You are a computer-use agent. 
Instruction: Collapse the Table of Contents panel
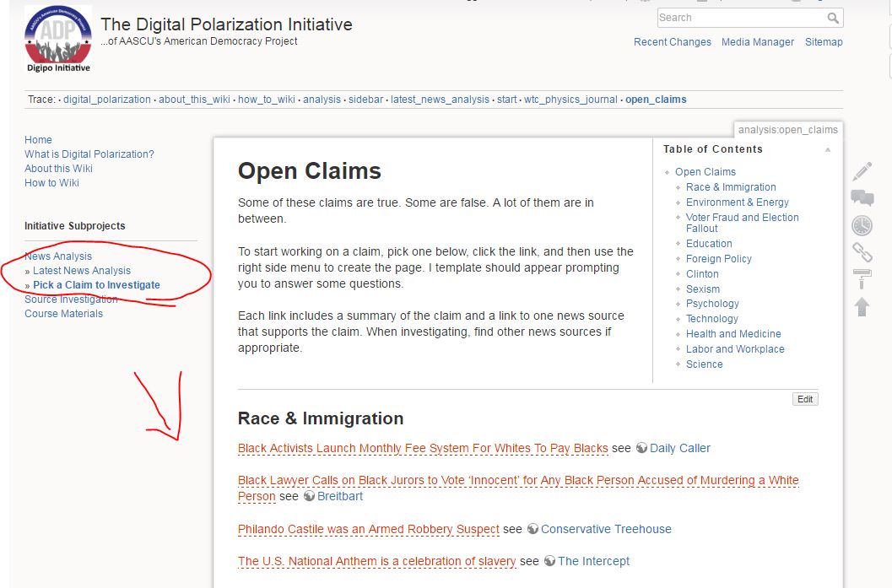[x=827, y=149]
